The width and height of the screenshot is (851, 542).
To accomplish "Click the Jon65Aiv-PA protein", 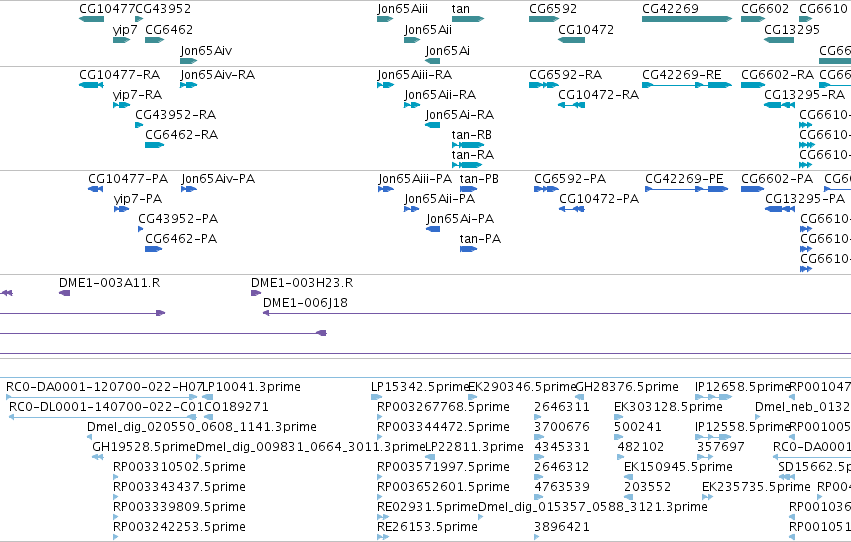I will click(188, 189).
